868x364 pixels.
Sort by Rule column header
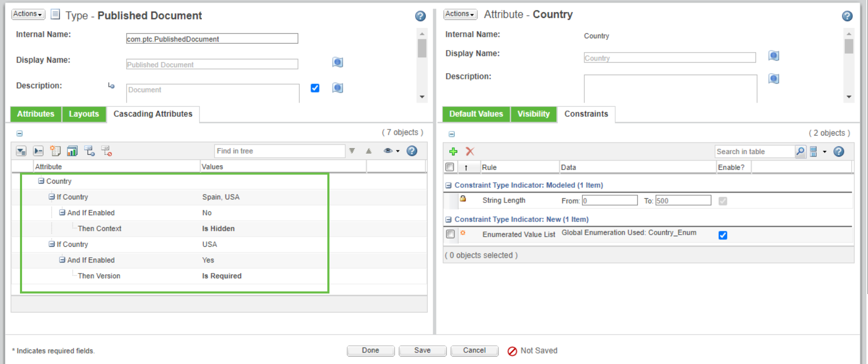coord(520,167)
